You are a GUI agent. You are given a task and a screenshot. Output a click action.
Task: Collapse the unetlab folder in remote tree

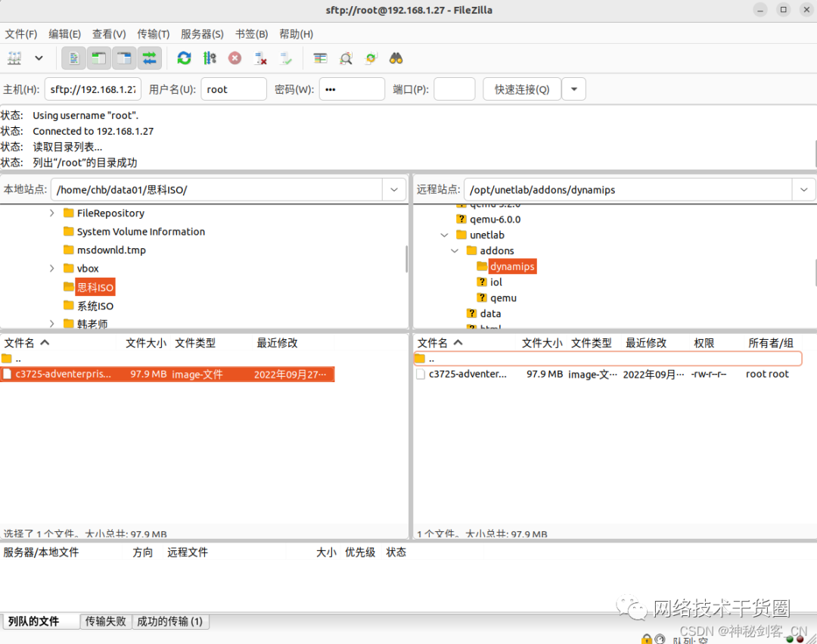(444, 235)
